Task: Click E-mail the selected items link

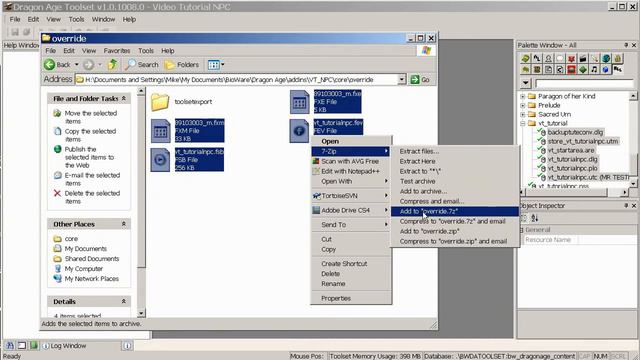Action: (x=92, y=179)
